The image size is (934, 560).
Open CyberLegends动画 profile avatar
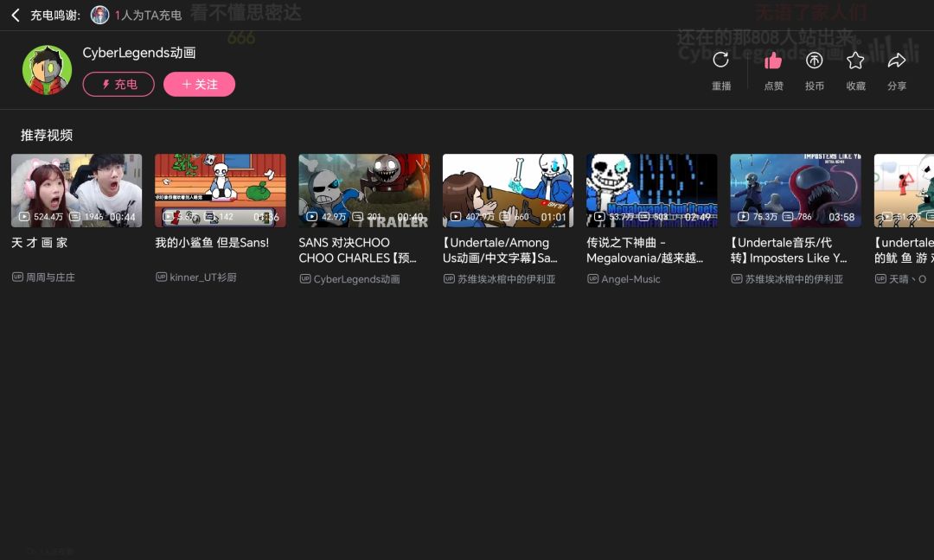[47, 70]
